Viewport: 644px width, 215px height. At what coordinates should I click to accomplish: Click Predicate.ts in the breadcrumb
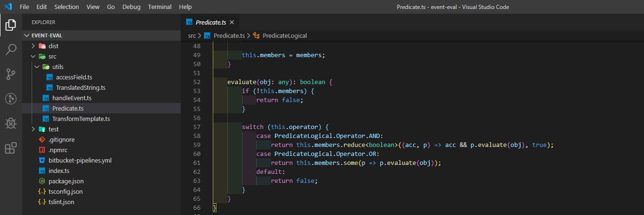[229, 35]
